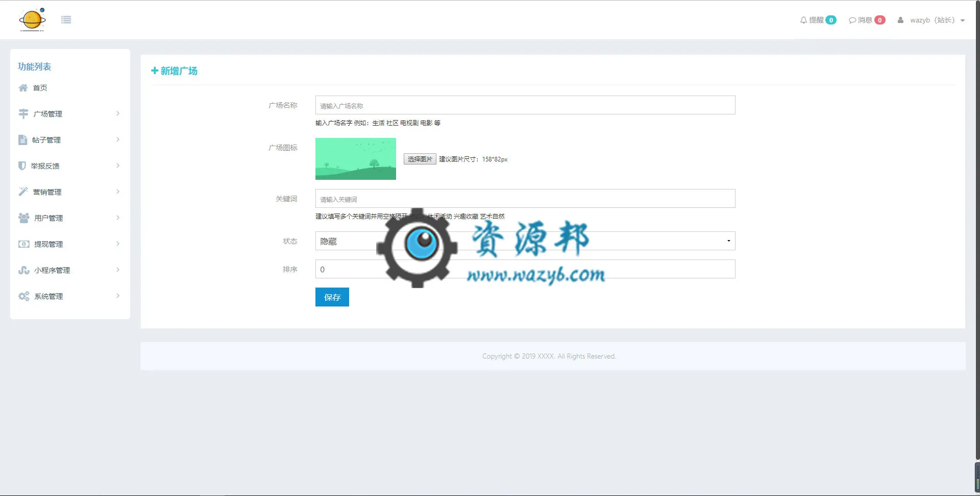Focus the 广场名称 input field

(525, 105)
